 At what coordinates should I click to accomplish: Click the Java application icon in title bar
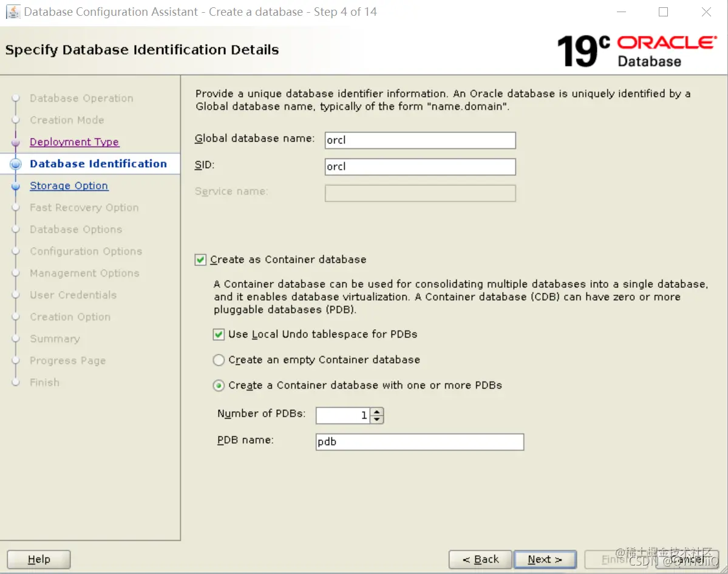[13, 12]
